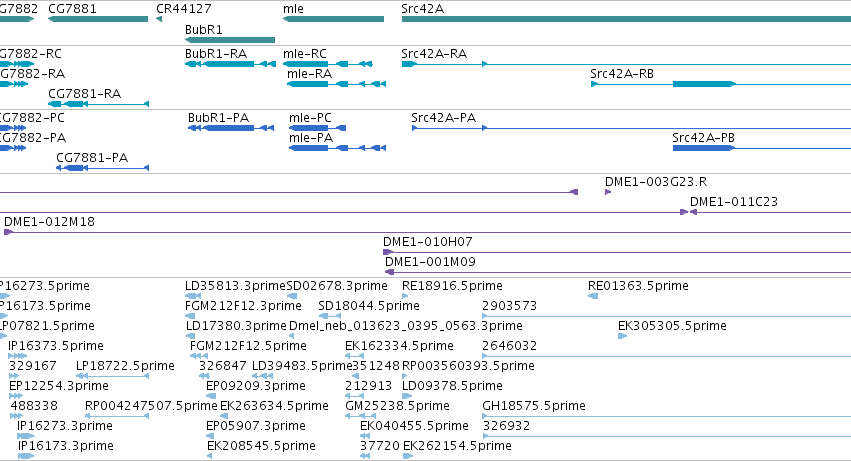Image resolution: width=851 pixels, height=461 pixels.
Task: Select the LD17380.3prime EST label
Action: coord(236,326)
